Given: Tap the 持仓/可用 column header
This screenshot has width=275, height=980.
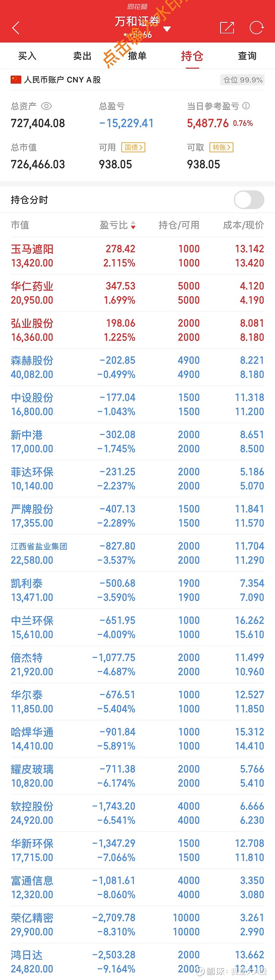Looking at the screenshot, I should point(179,225).
